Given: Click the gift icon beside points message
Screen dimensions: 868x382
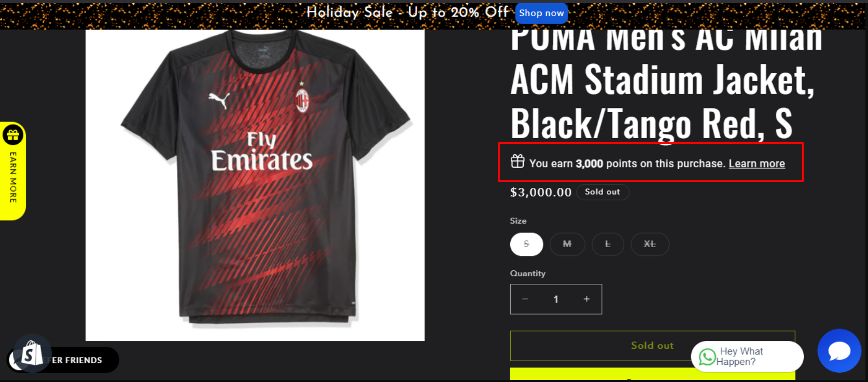Looking at the screenshot, I should [x=517, y=161].
